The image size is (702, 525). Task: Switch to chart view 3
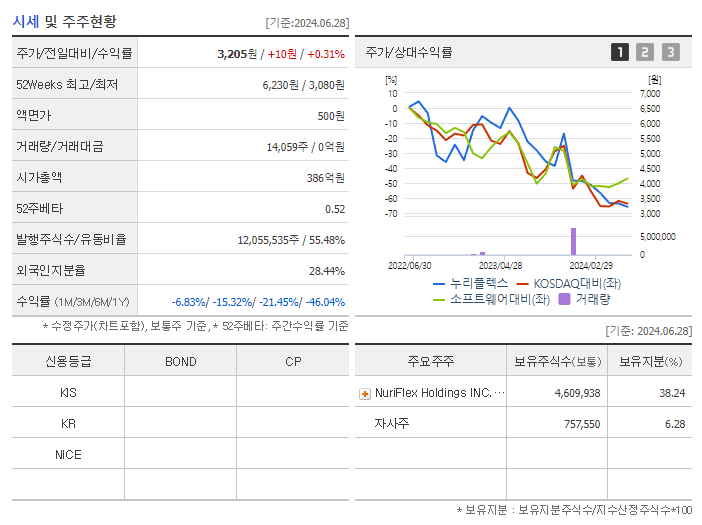click(671, 52)
